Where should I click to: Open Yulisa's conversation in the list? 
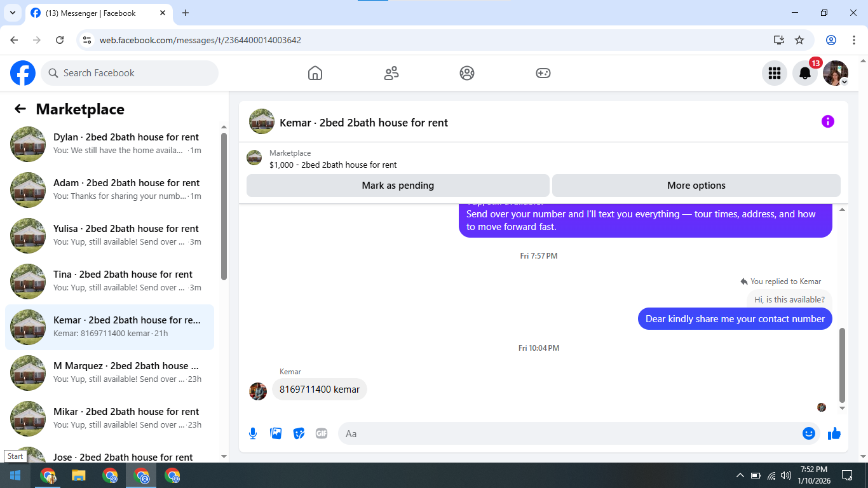[x=109, y=236]
